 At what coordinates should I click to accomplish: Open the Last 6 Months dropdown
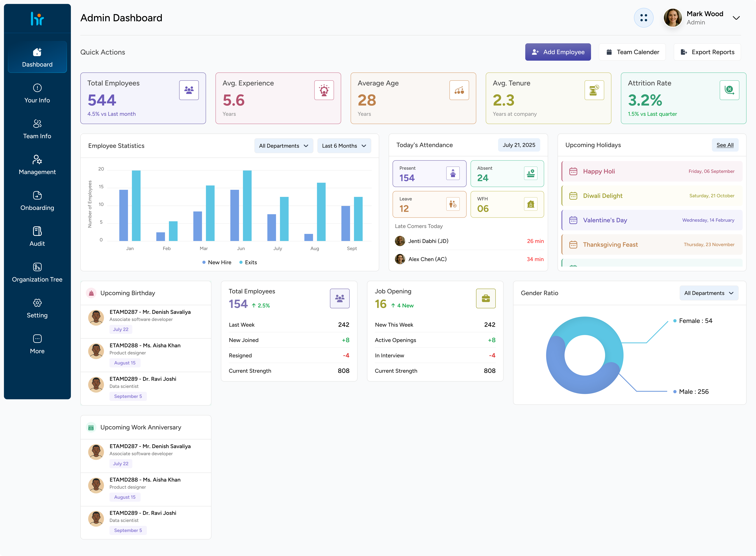tap(344, 146)
